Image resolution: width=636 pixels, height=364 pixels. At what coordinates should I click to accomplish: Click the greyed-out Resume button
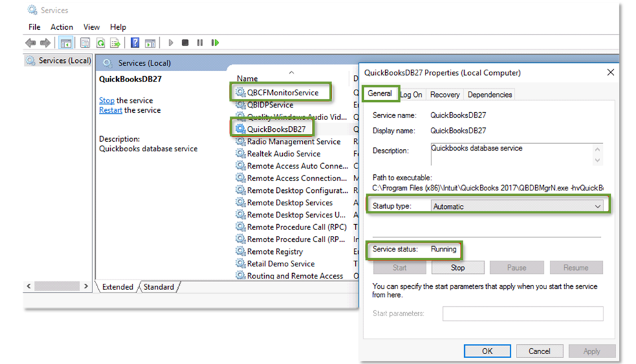[576, 268]
